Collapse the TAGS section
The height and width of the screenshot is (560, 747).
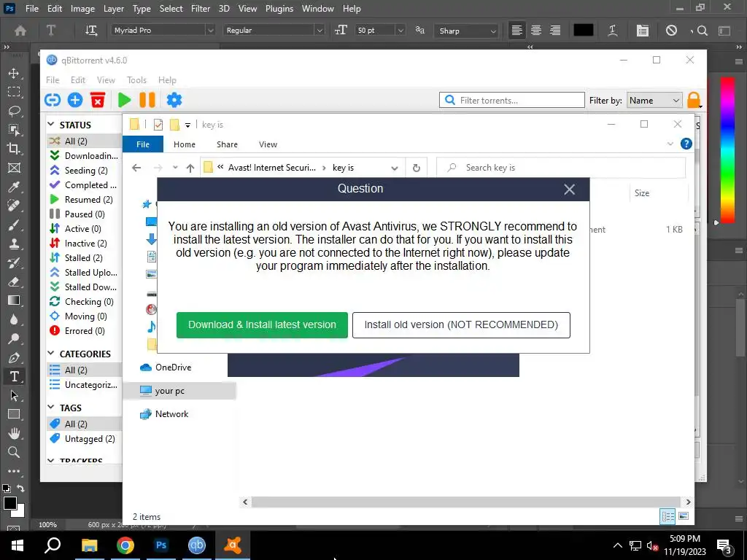(x=51, y=407)
